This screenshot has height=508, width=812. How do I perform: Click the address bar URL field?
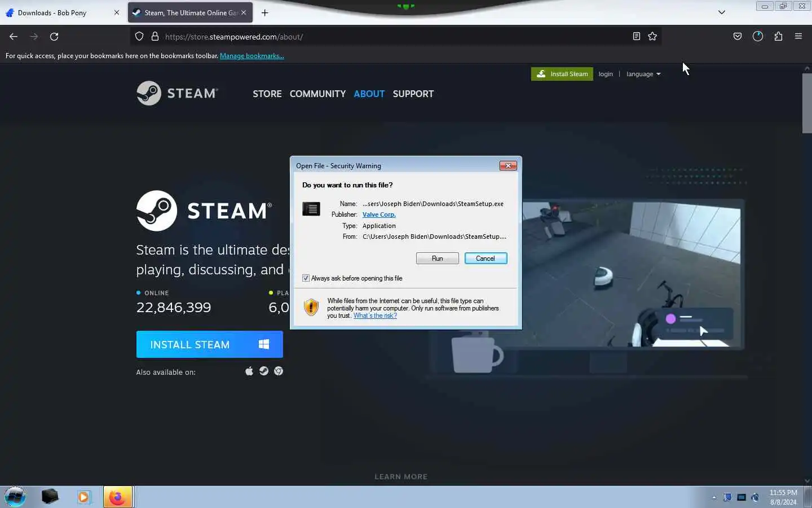point(395,37)
